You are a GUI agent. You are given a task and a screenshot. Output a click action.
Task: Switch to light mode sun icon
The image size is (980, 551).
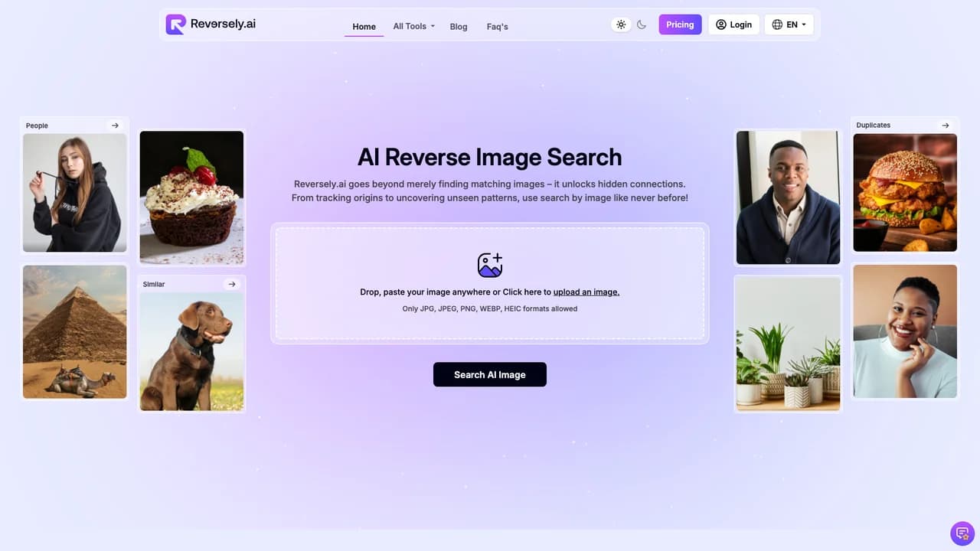click(621, 24)
